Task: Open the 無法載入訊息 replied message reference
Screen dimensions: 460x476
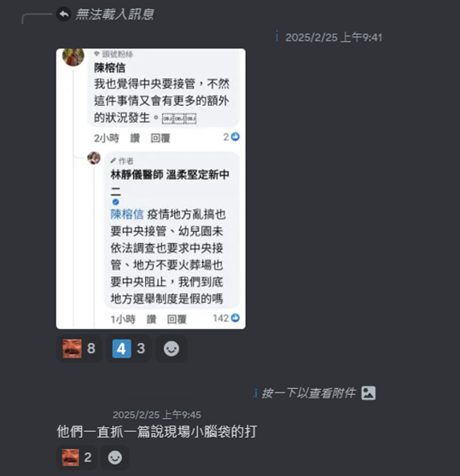Action: tap(114, 15)
